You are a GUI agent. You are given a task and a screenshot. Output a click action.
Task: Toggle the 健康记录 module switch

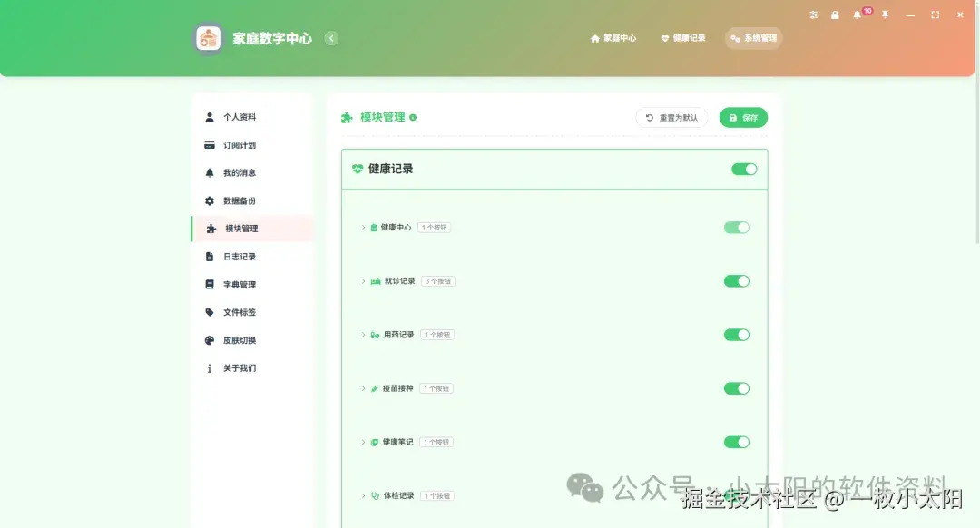(744, 169)
